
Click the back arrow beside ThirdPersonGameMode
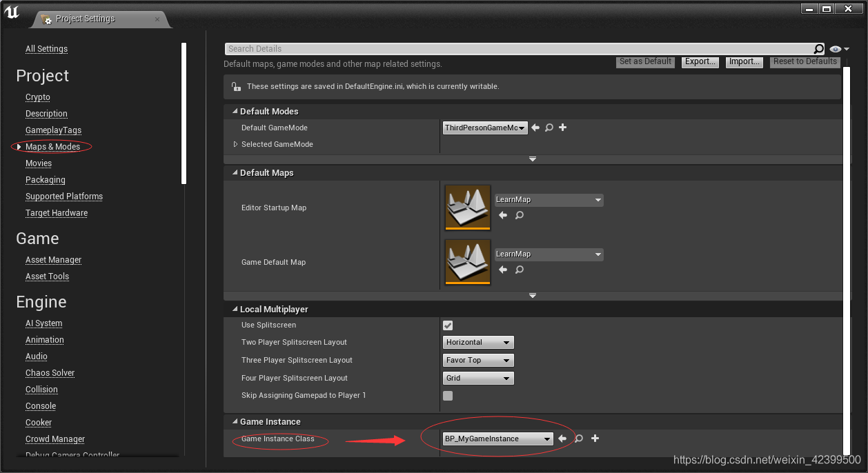point(535,128)
